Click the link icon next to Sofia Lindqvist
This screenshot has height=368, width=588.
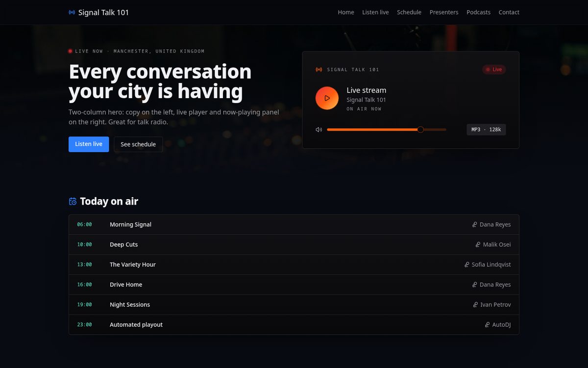466,264
